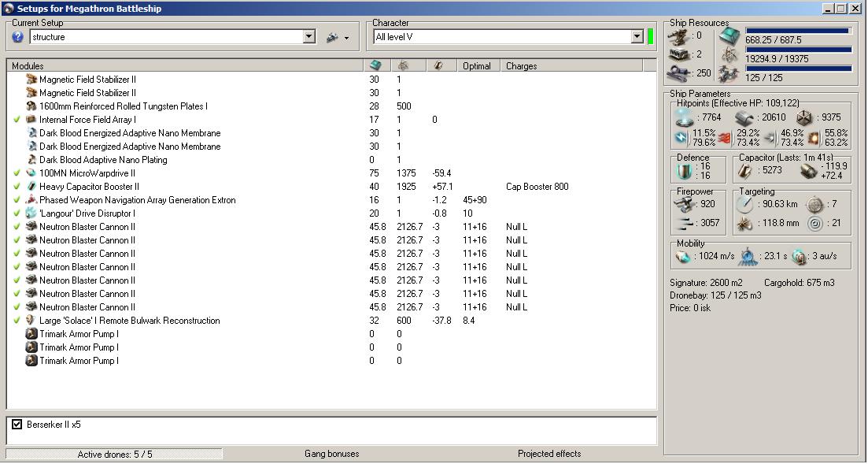Viewport: 868px width, 464px height.
Task: Open the ship setup actions icon menu
Action: (337, 38)
